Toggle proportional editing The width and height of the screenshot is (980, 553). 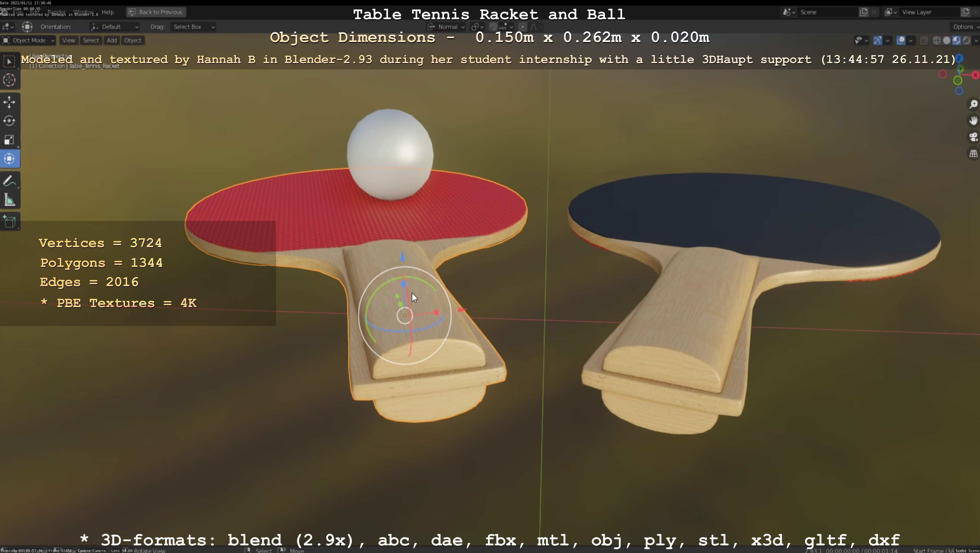point(523,27)
